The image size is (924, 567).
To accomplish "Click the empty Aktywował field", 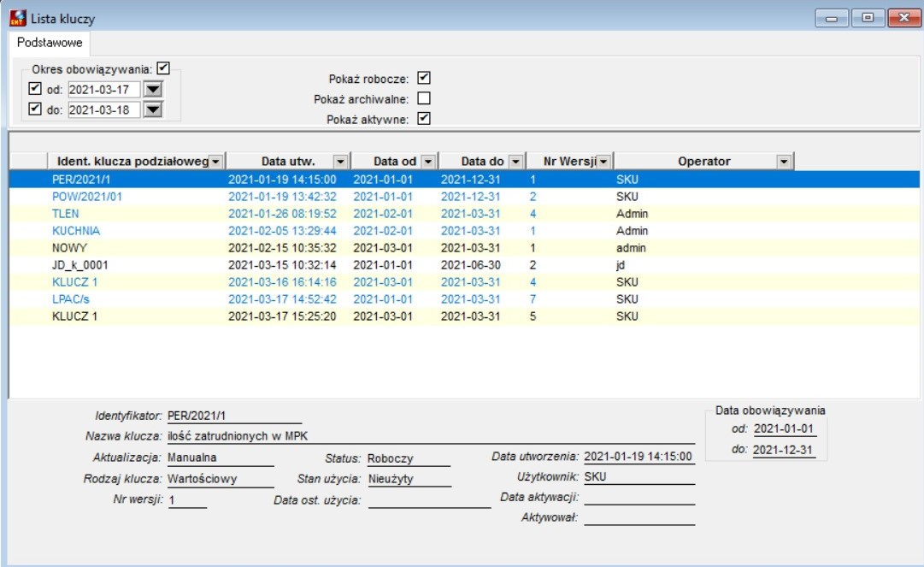I will click(639, 517).
